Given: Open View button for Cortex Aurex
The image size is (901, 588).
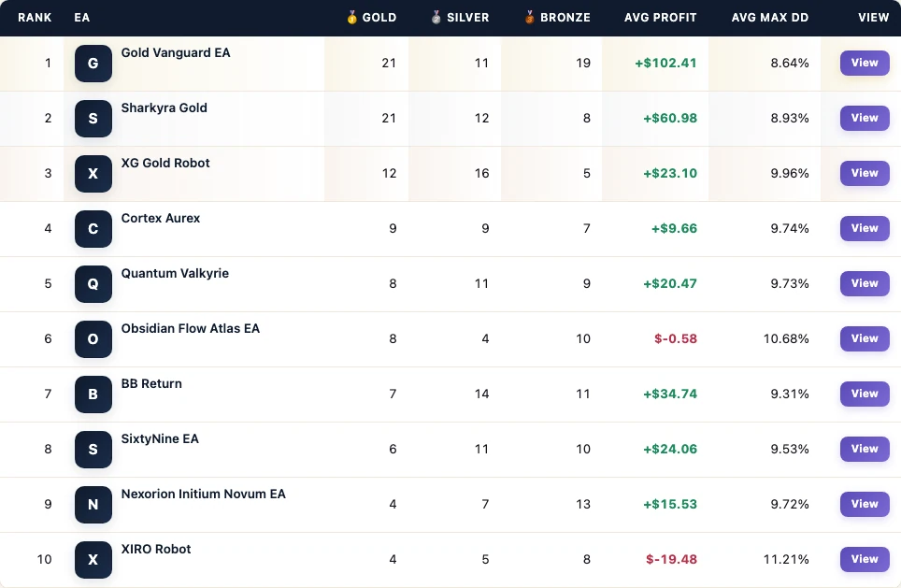Looking at the screenshot, I should (865, 228).
